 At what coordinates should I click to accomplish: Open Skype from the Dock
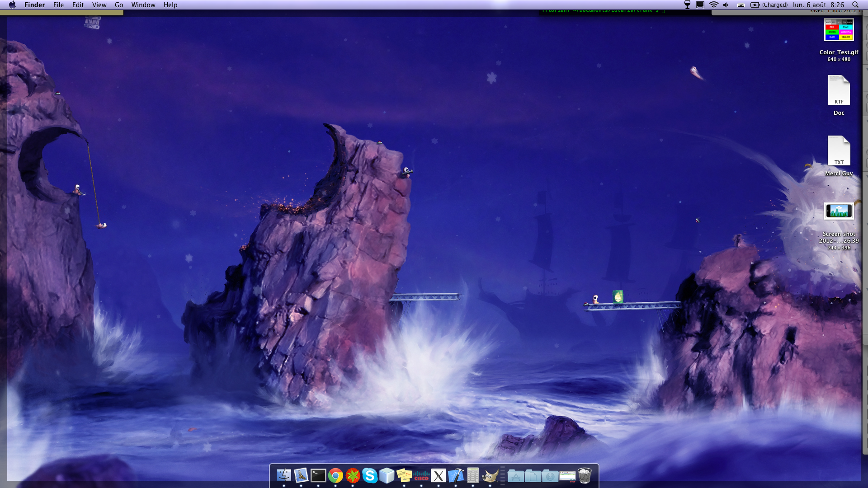point(370,475)
